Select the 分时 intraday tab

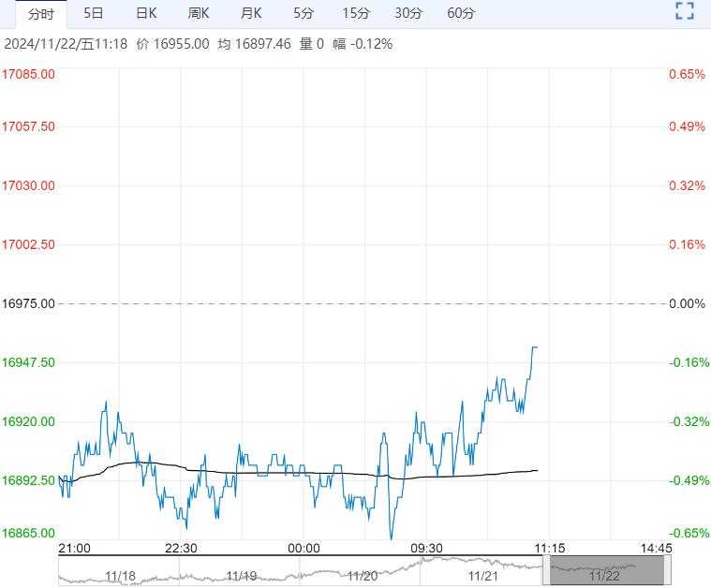coord(40,13)
